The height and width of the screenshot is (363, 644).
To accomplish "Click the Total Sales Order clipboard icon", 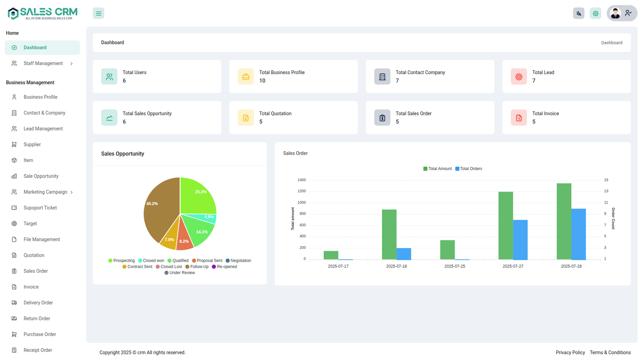I will click(x=382, y=118).
